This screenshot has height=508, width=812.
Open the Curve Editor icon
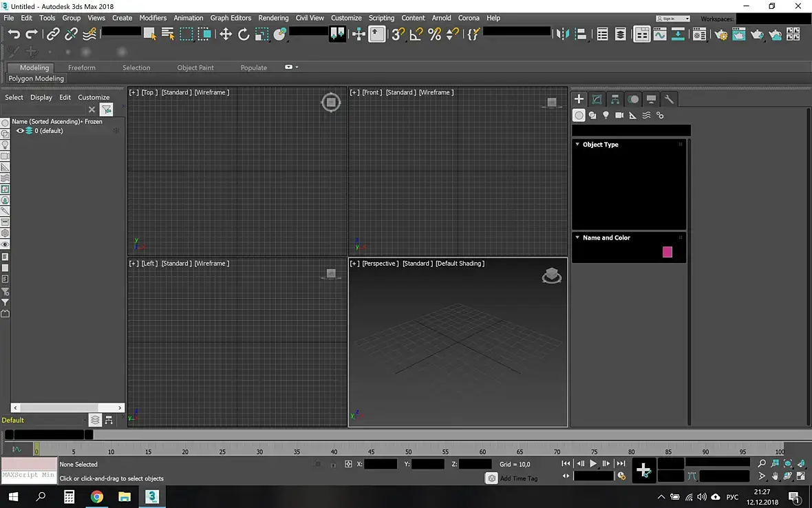pyautogui.click(x=660, y=34)
